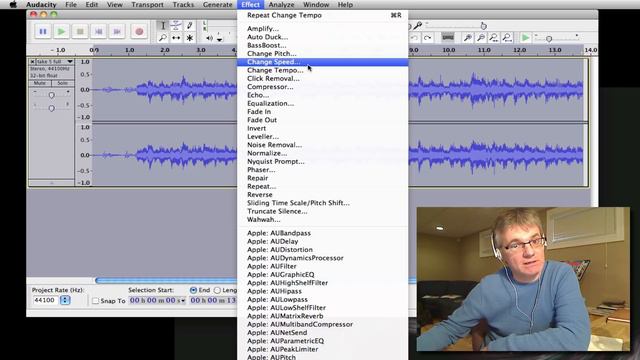Skip to end of the track
The image size is (640, 360).
[x=117, y=31]
